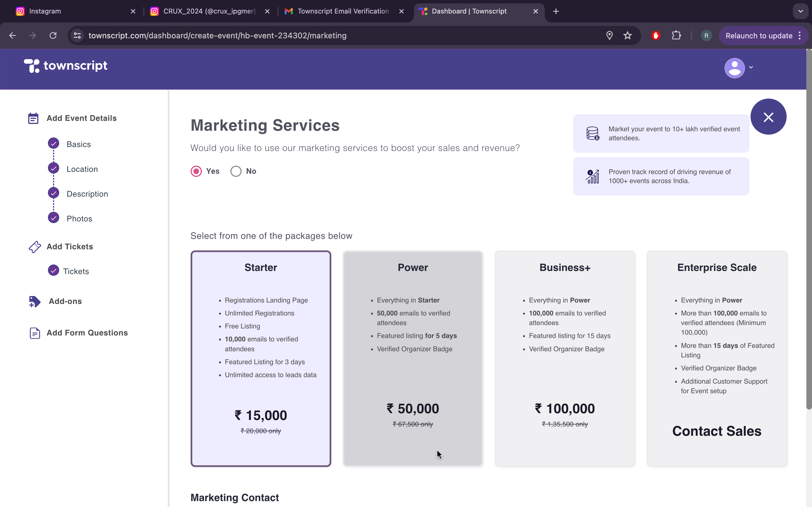Screen dimensions: 812x507
Task: Switch to the CRUX_2024 Instagram tab
Action: (209, 11)
